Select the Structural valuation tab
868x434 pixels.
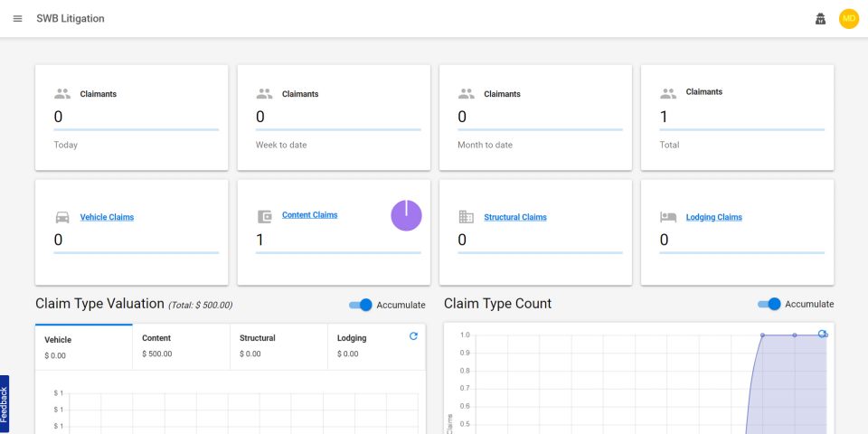coord(279,347)
